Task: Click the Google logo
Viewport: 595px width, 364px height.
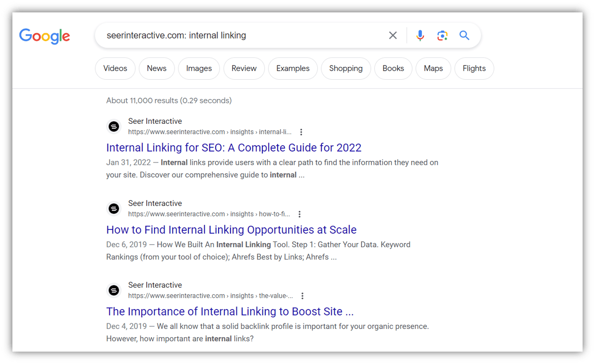Action: coord(44,36)
